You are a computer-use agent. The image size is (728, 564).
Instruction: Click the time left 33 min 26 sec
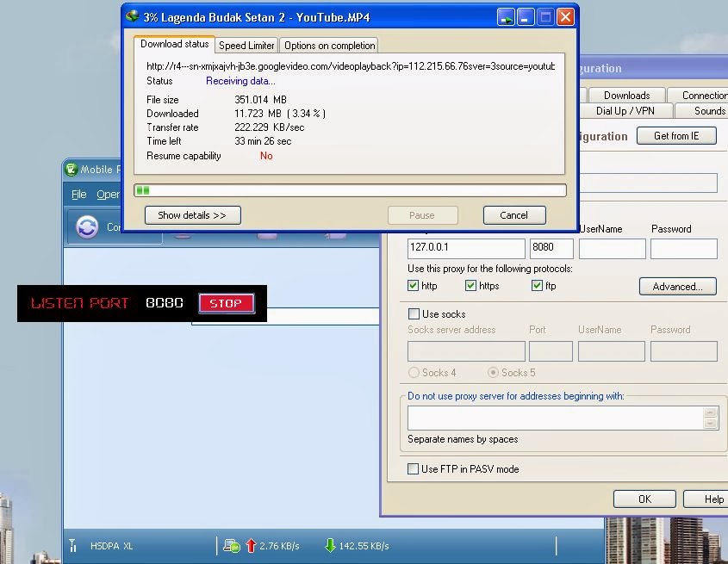pyautogui.click(x=263, y=141)
